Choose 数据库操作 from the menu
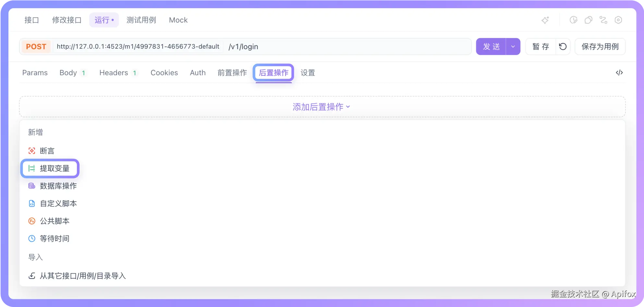Image resolution: width=644 pixels, height=307 pixels. [58, 186]
